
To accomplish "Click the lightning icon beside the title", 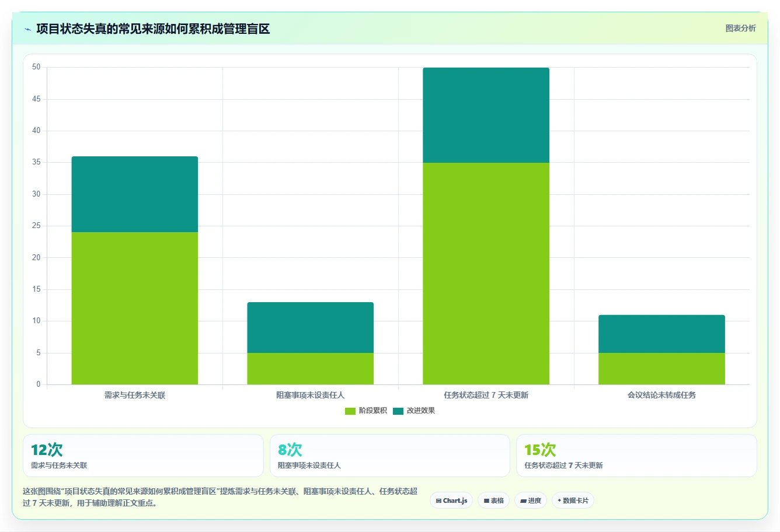I will (x=27, y=29).
